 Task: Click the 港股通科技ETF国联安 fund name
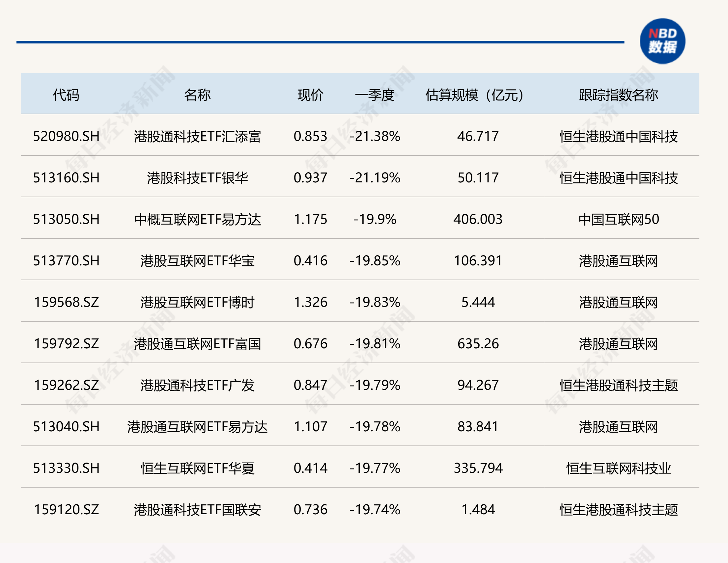click(x=197, y=510)
